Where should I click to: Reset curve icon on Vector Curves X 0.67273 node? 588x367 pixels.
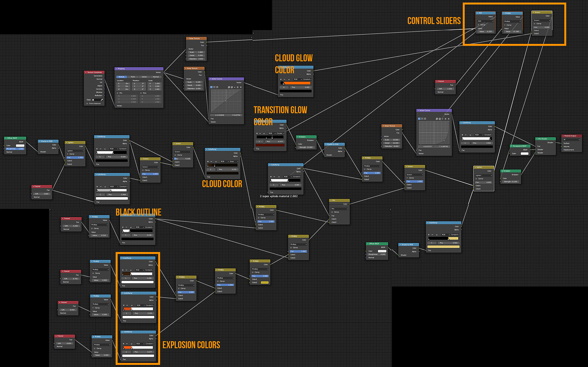click(x=449, y=119)
